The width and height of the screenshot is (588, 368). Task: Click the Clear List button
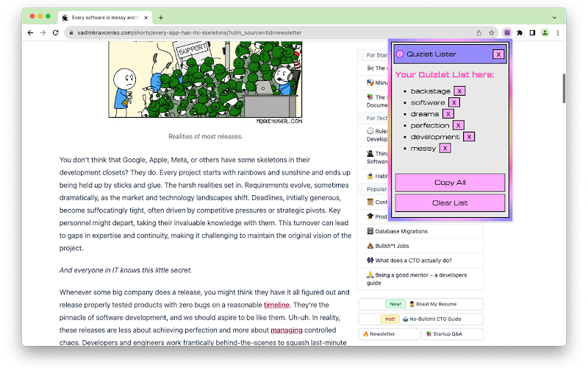point(450,203)
